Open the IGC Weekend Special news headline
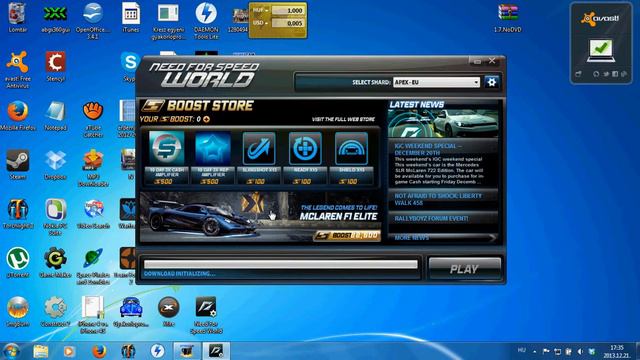Screen dimensions: 640x360 pyautogui.click(x=428, y=149)
